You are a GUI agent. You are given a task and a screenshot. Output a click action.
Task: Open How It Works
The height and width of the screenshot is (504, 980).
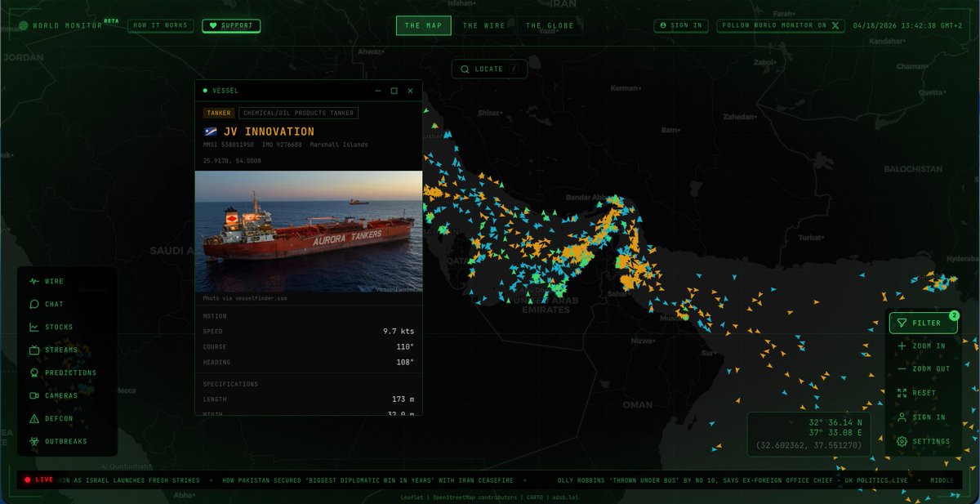[x=162, y=25]
